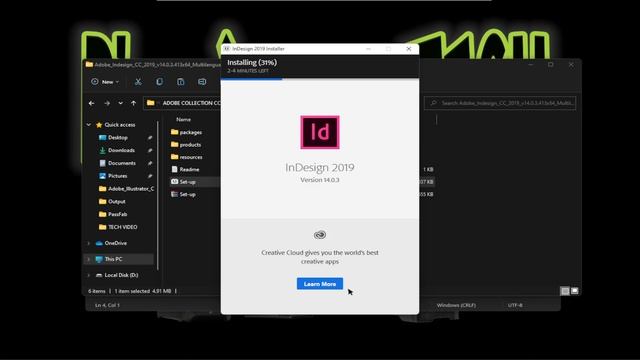Click the pin icon beside Pictures
This screenshot has height=360, width=640.
[x=150, y=176]
